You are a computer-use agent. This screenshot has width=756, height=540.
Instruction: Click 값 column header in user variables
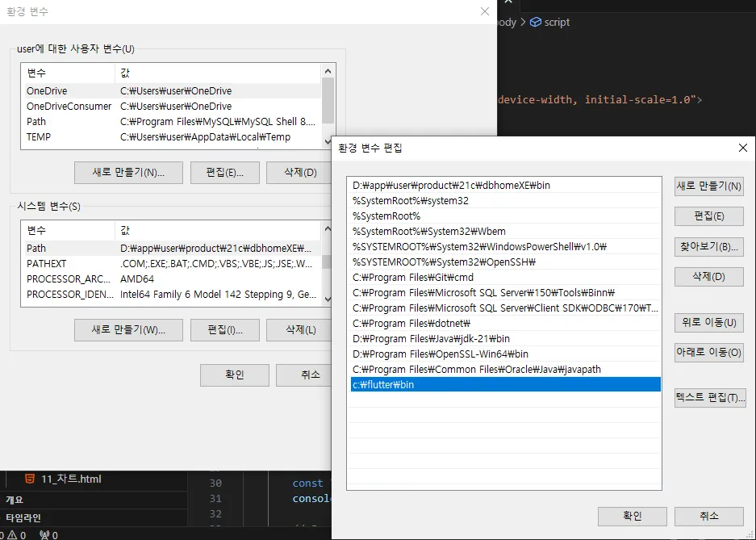click(x=218, y=73)
